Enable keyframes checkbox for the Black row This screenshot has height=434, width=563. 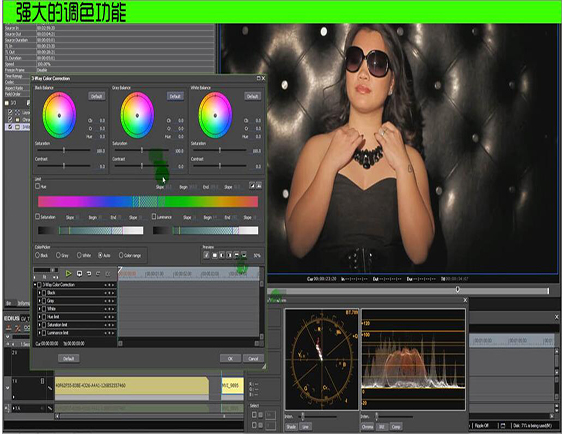[x=44, y=293]
